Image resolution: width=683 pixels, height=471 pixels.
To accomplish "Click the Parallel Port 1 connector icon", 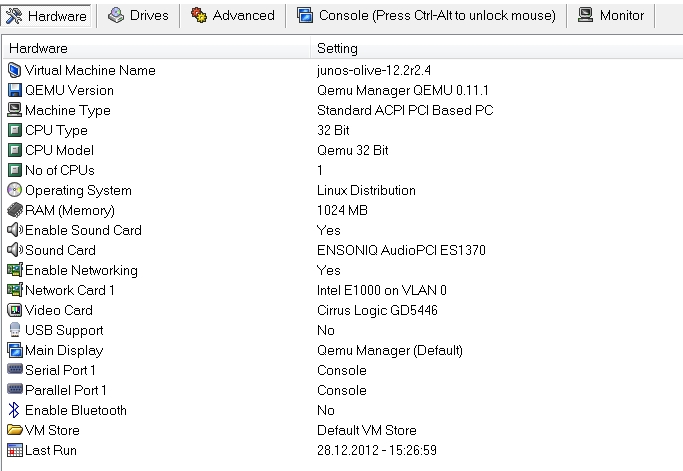I will [15, 389].
